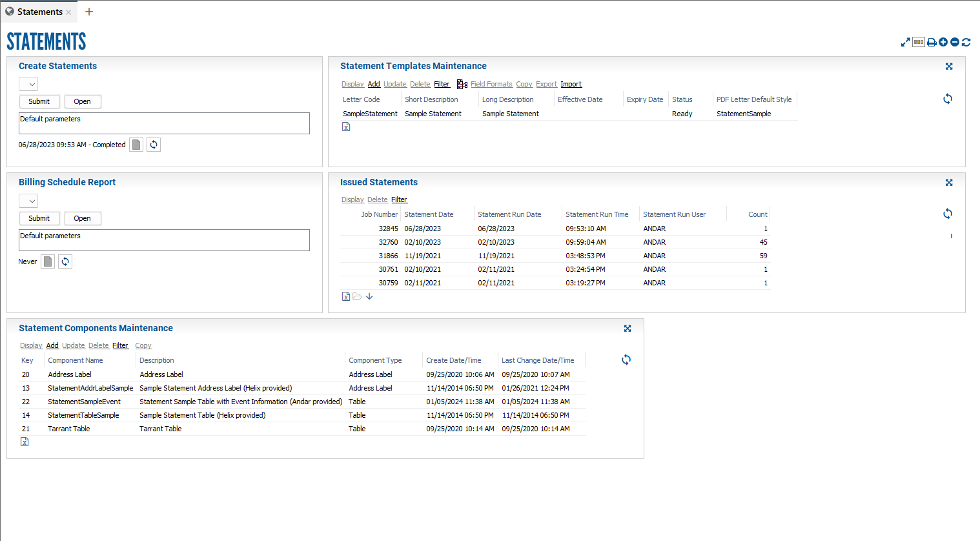This screenshot has height=541, width=980.
Task: Click Export in Statement Templates Maintenance
Action: [546, 84]
